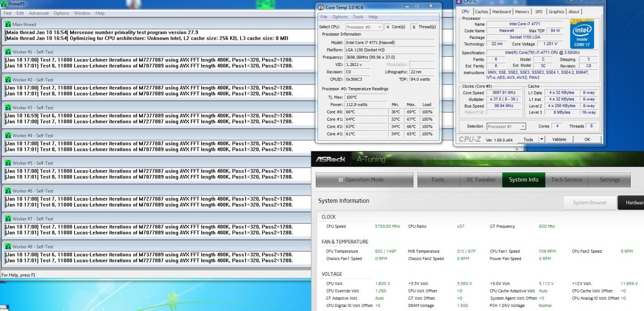Click the Main thread window icon

pos(8,24)
